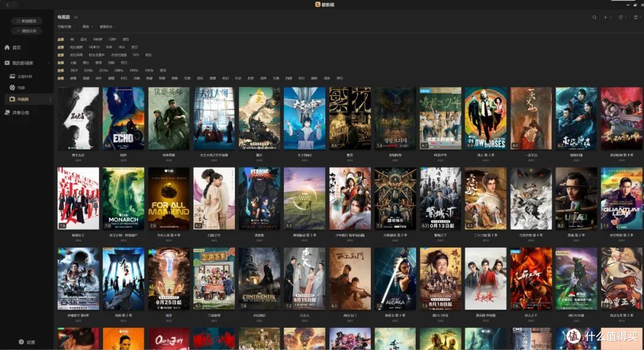Open 设置 settings gear at sidebar bottom
644x350 pixels.
coord(27,342)
